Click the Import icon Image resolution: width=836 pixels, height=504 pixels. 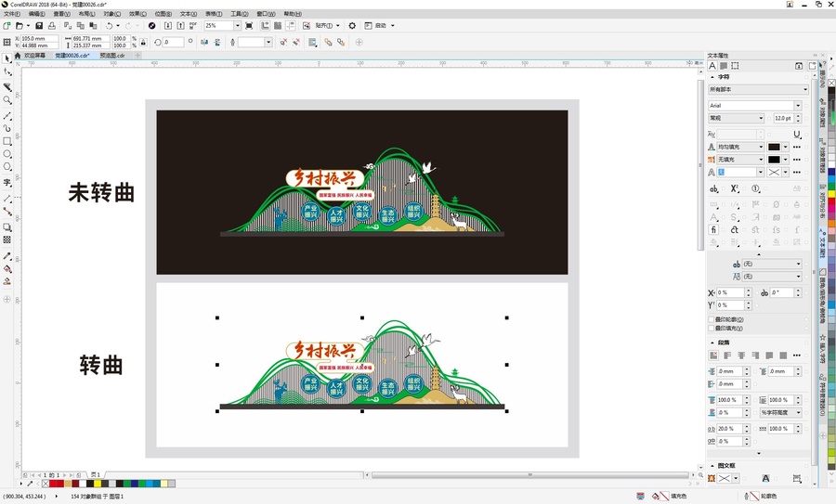click(168, 26)
